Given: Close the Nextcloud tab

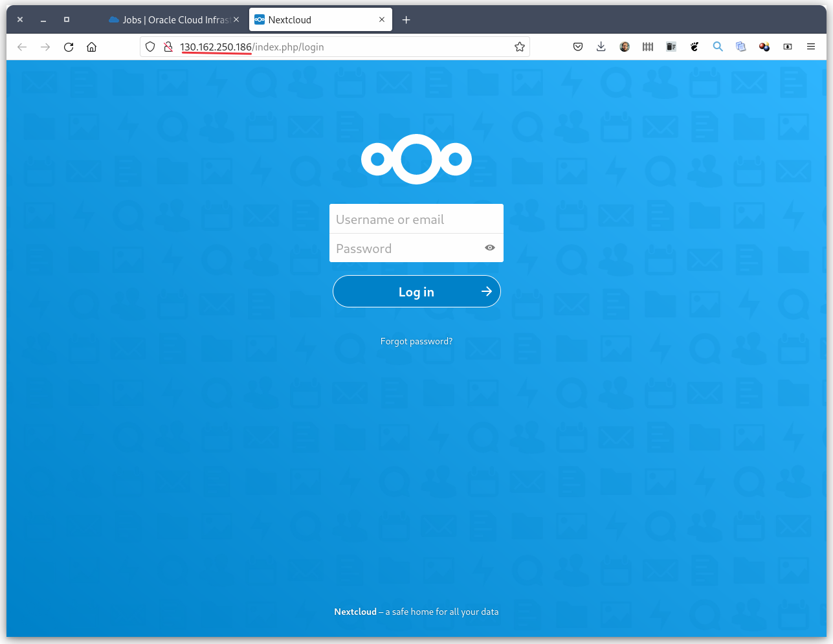Looking at the screenshot, I should (x=382, y=19).
